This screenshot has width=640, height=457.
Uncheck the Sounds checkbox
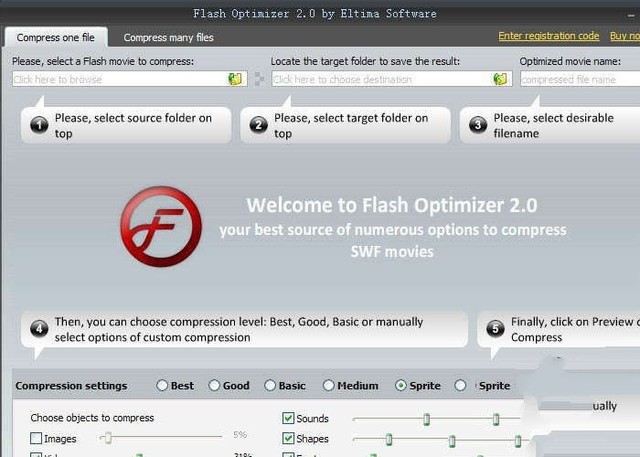289,419
